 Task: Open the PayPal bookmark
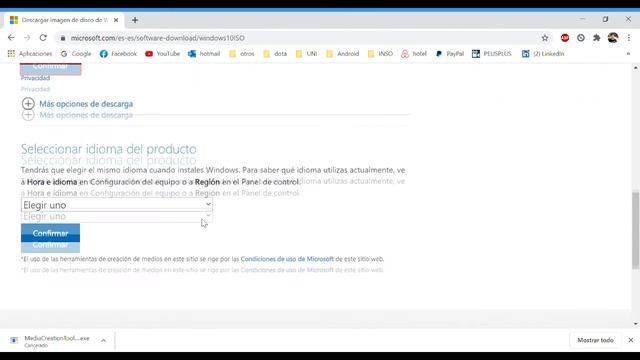click(450, 53)
